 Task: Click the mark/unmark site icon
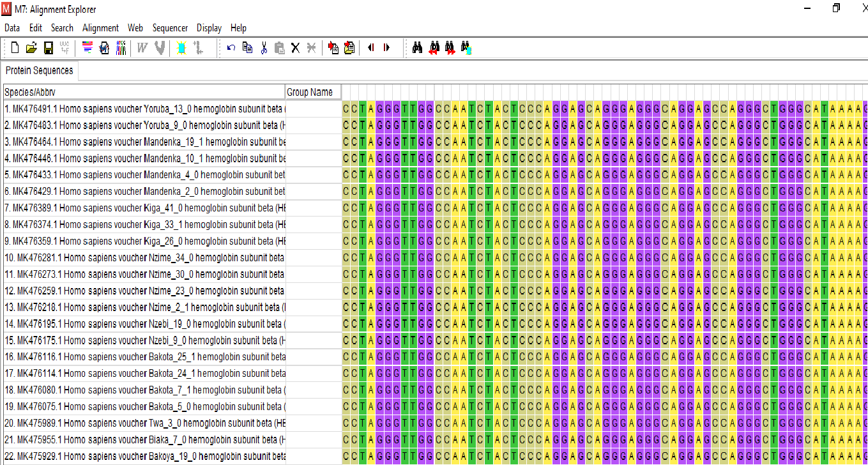click(x=181, y=48)
